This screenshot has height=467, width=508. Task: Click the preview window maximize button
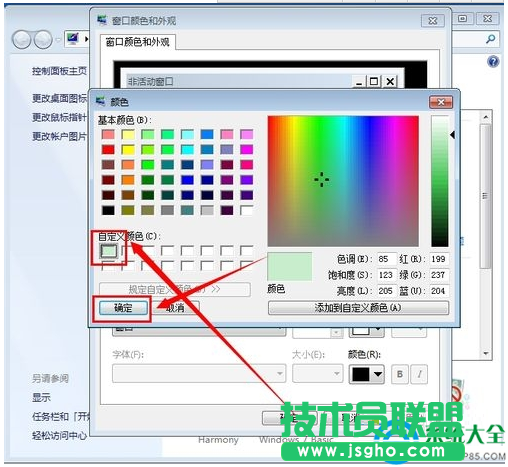(x=374, y=81)
